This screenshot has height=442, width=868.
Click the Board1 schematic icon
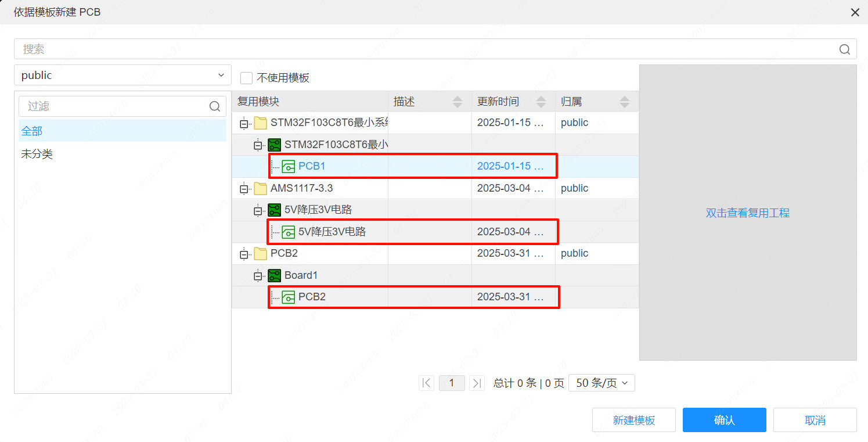[274, 275]
